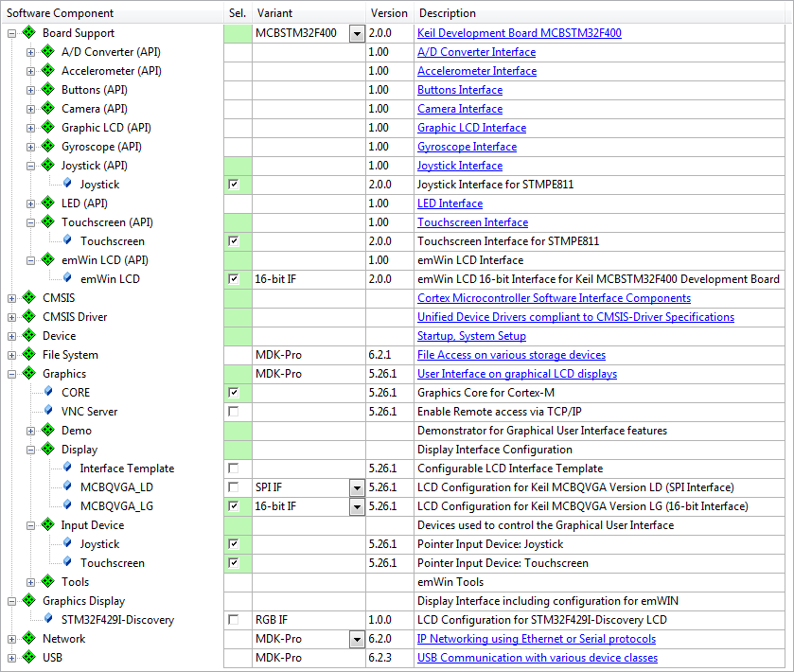The height and width of the screenshot is (672, 794).
Task: Click the green diamond icon next to CMSIS Driver
Action: tap(29, 317)
